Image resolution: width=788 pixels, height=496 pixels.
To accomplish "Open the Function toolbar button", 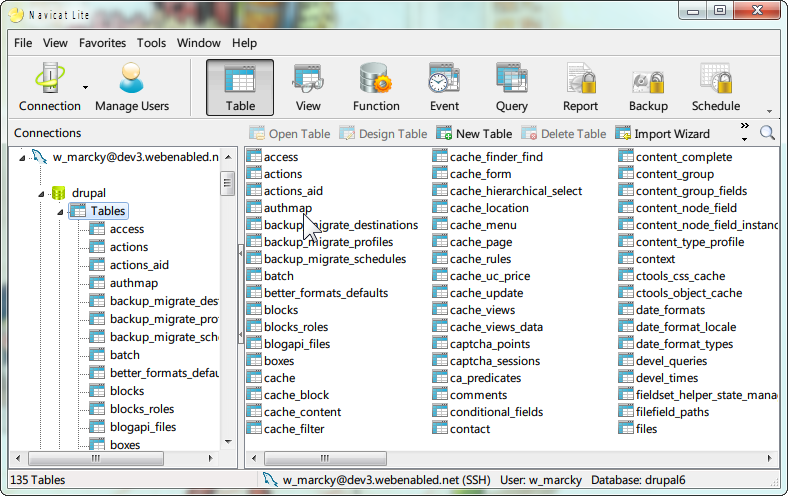I will [x=376, y=87].
